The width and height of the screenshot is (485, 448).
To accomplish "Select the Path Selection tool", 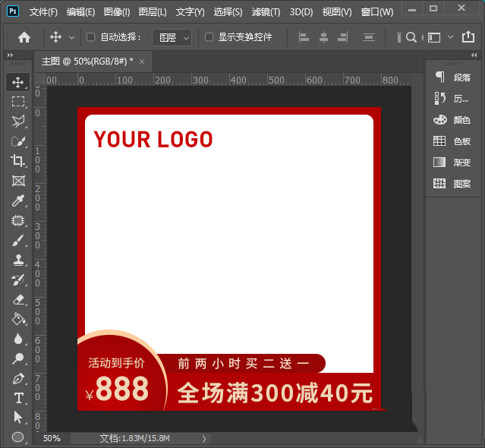I will point(18,418).
